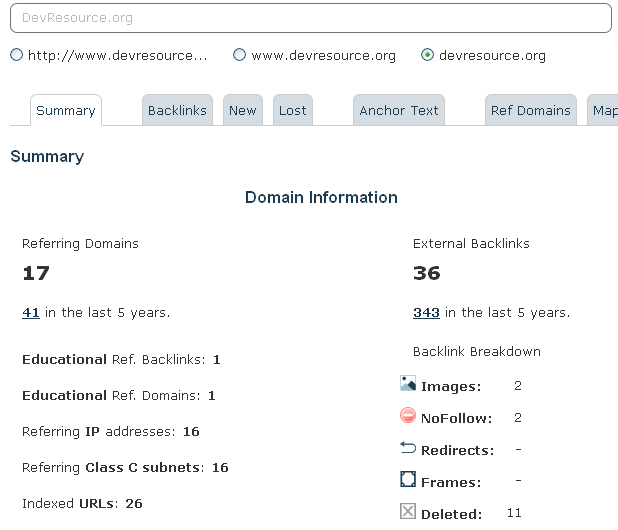Open the Backlinks tab
This screenshot has width=618, height=530.
point(177,110)
